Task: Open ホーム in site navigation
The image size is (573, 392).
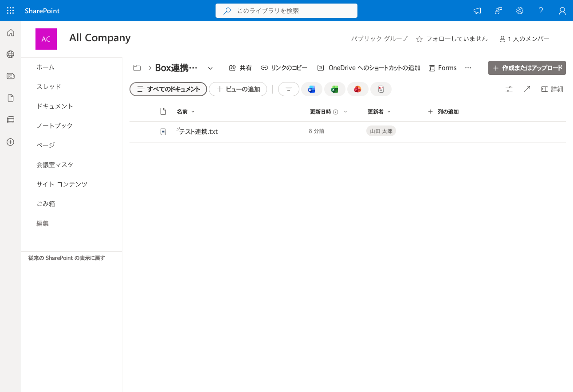Action: [x=45, y=67]
